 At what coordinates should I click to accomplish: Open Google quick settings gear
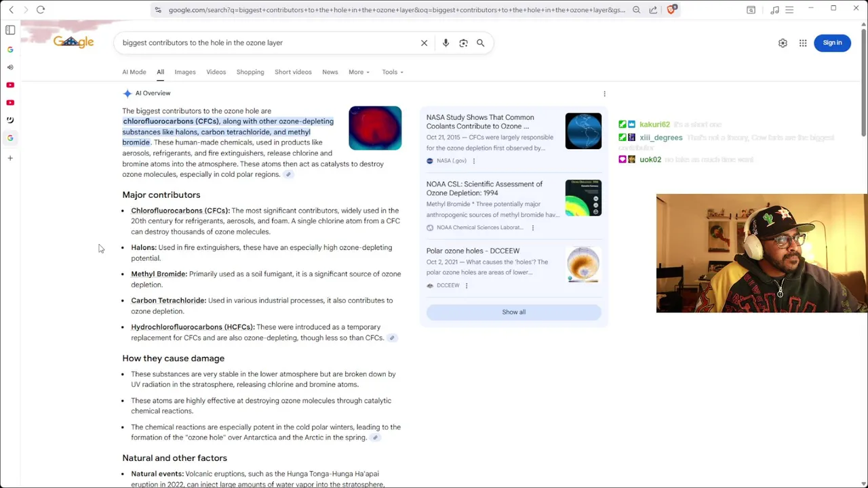coord(783,43)
